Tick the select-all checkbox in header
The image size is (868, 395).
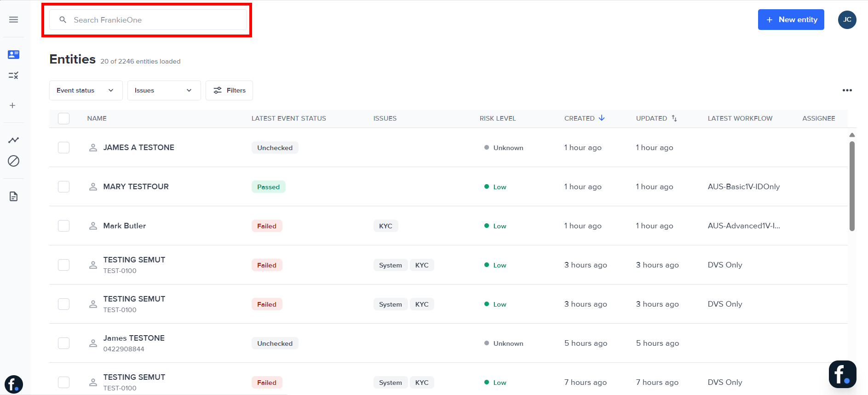(x=64, y=118)
